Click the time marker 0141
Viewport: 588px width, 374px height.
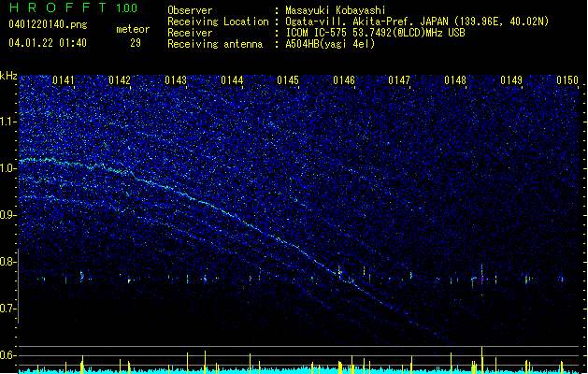pyautogui.click(x=64, y=80)
